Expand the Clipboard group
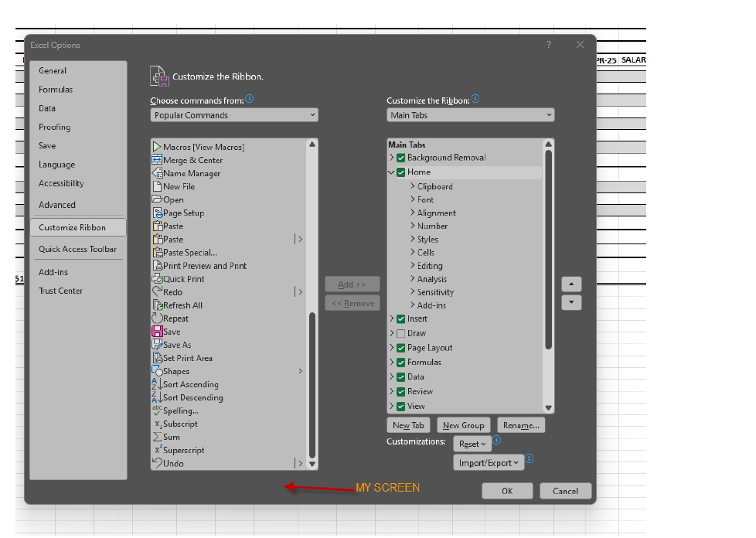This screenshot has height=538, width=756. click(x=413, y=186)
